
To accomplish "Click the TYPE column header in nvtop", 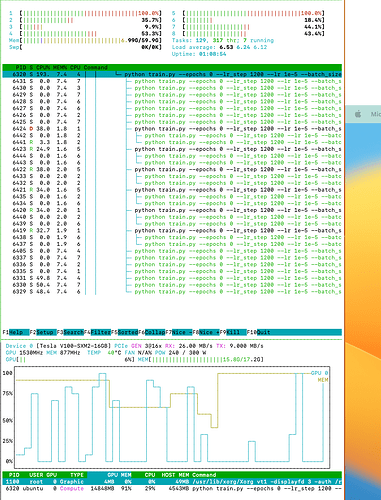I will (x=77, y=475).
